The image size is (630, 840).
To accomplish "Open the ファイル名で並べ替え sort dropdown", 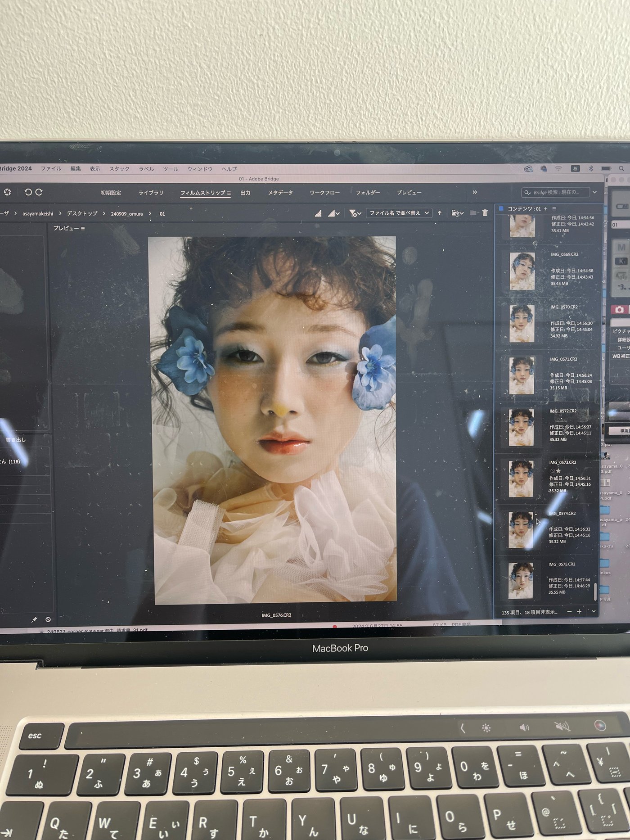I will pos(399,213).
